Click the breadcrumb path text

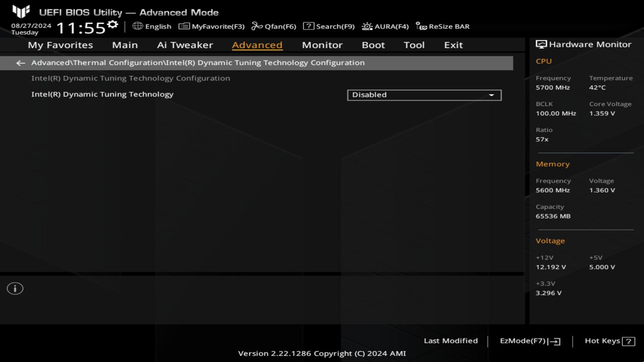point(198,63)
